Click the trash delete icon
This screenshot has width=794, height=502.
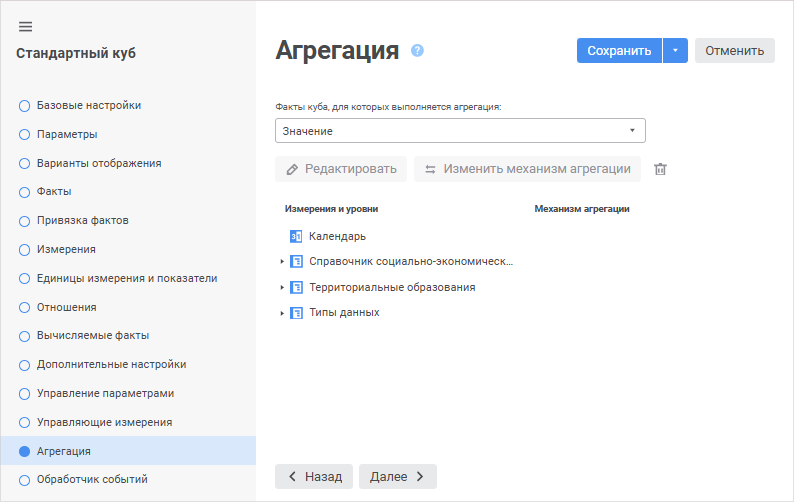tap(660, 169)
